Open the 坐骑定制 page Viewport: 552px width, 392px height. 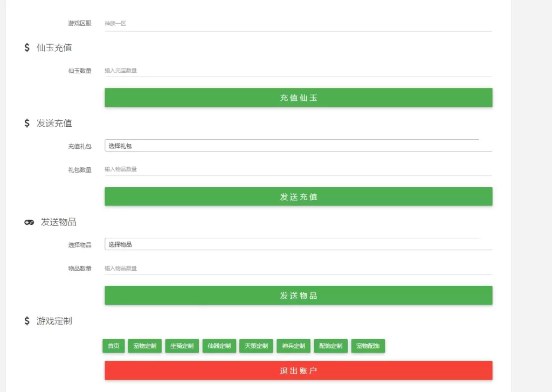click(x=182, y=346)
